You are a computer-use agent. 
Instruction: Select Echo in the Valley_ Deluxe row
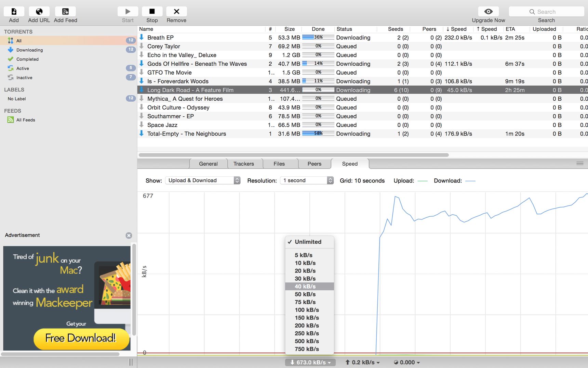(x=362, y=55)
